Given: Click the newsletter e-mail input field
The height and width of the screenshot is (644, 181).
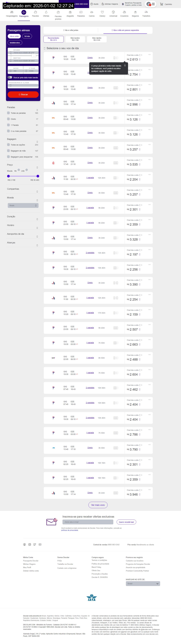Looking at the screenshot, I should (x=88, y=522).
